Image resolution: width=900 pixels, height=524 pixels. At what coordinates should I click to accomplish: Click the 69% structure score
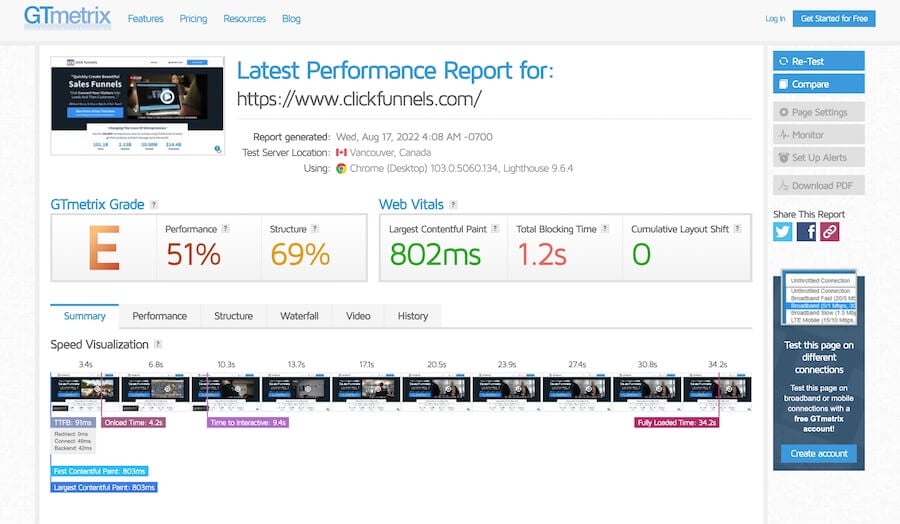click(x=300, y=254)
